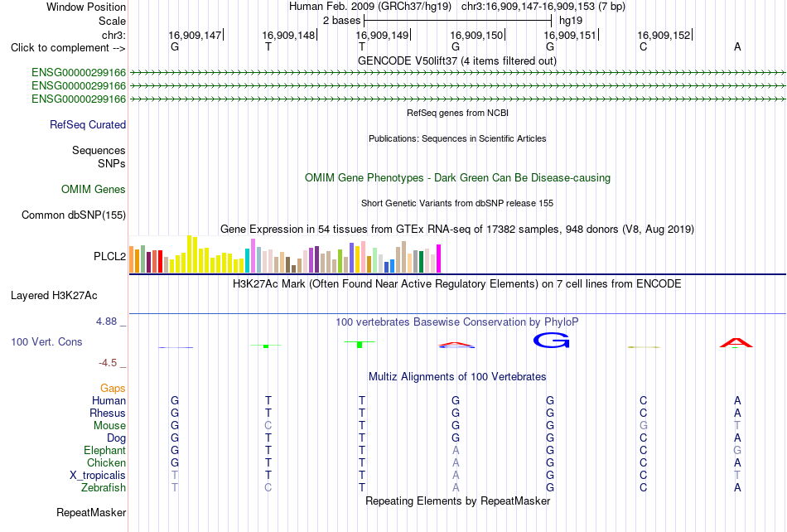Click base A in the complement sequence row
Screen dimensions: 787x532
[x=737, y=46]
